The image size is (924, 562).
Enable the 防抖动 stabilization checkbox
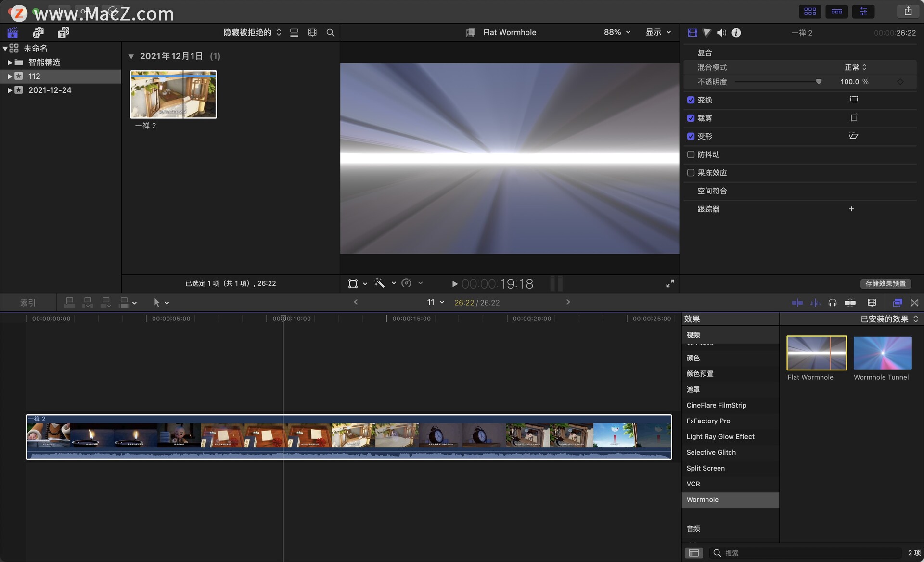coord(691,154)
